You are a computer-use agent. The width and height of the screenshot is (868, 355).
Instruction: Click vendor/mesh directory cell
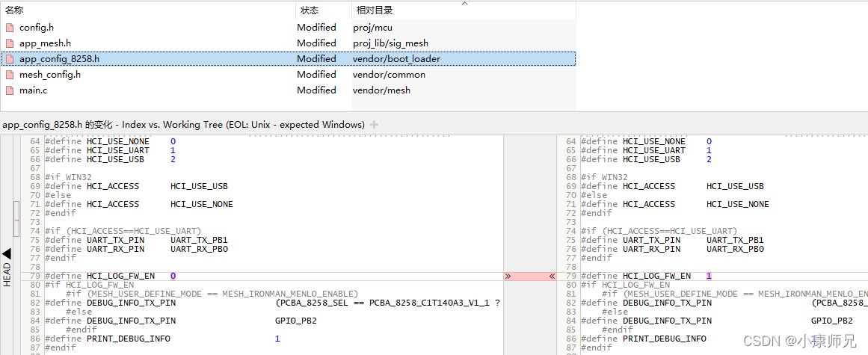381,90
